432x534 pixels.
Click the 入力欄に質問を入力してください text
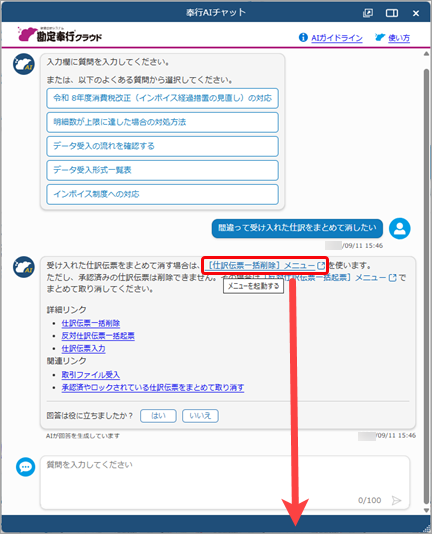(x=108, y=62)
